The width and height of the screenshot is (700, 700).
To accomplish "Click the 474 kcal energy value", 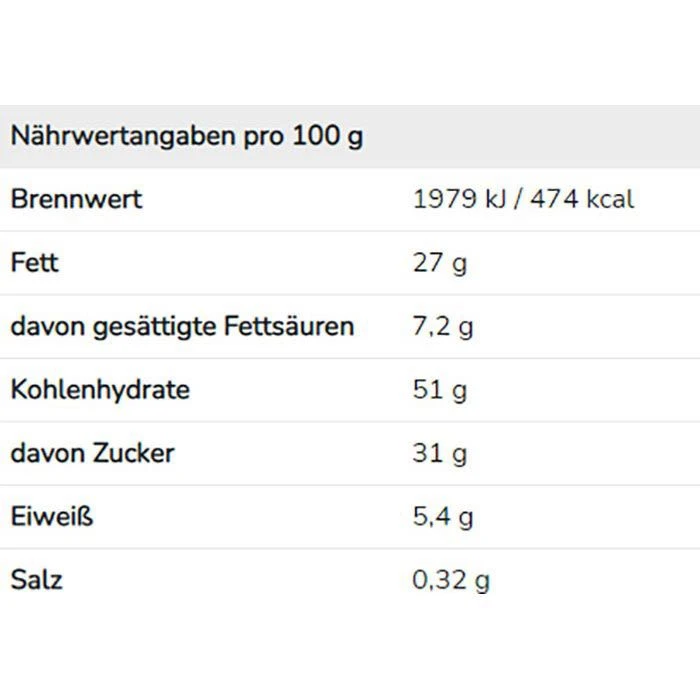I will [582, 199].
